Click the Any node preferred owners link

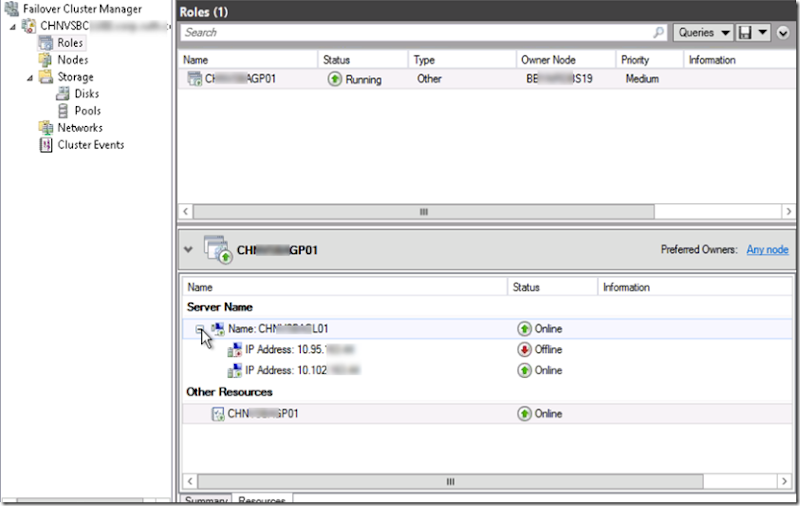(767, 250)
